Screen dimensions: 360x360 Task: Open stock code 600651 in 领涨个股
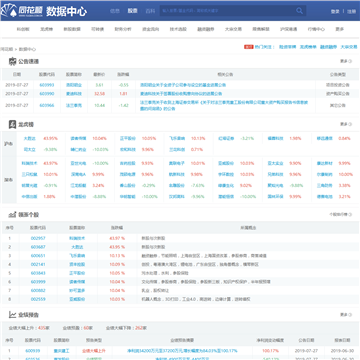[38, 256]
